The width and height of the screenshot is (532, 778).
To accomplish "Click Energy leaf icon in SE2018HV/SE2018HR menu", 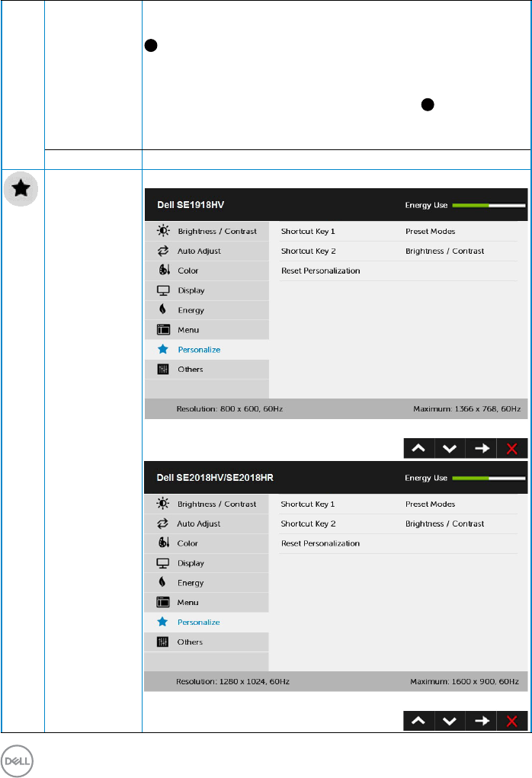I will point(162,582).
